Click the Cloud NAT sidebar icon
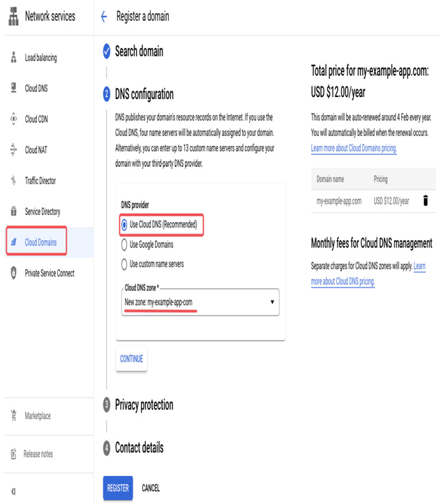This screenshot has width=443, height=504. (x=13, y=149)
